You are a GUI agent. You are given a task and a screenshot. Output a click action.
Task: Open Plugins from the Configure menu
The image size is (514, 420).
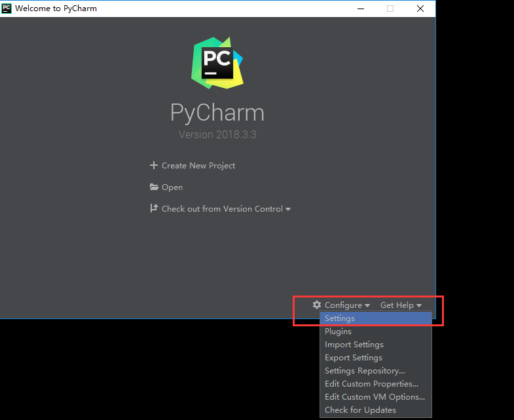tap(376, 332)
